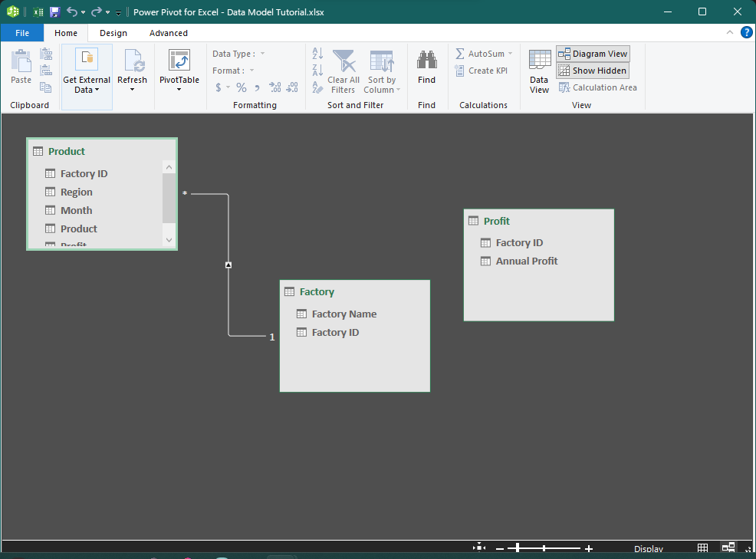Click the zoom out minus icon
The height and width of the screenshot is (559, 756).
[x=500, y=548]
